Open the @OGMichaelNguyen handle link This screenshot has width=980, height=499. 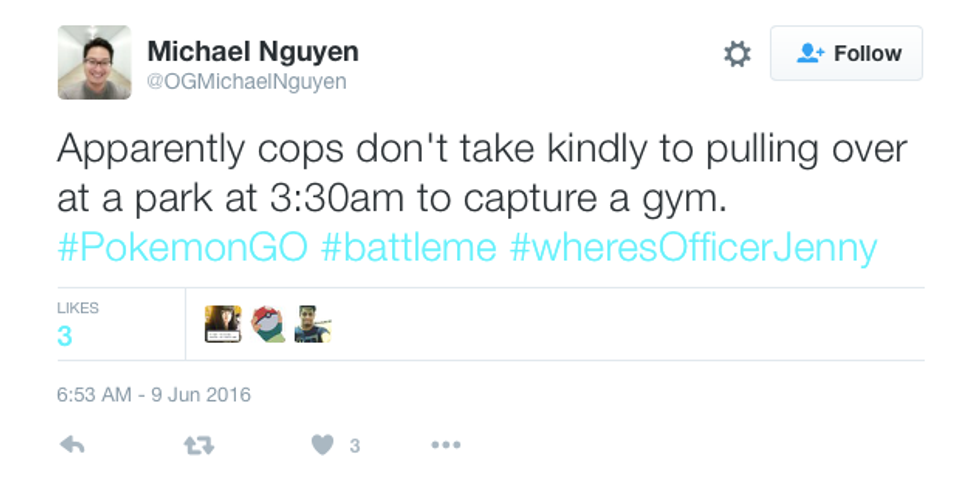[x=246, y=82]
